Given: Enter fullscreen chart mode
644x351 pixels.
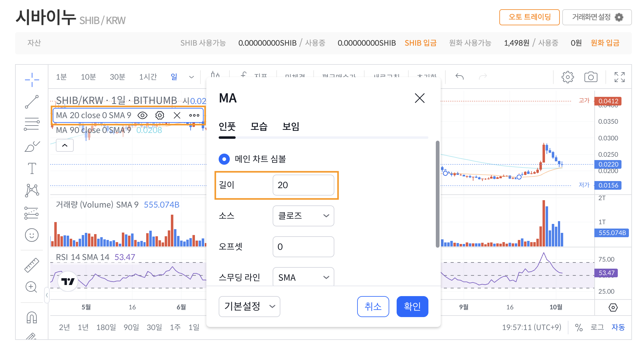Looking at the screenshot, I should click(x=619, y=77).
